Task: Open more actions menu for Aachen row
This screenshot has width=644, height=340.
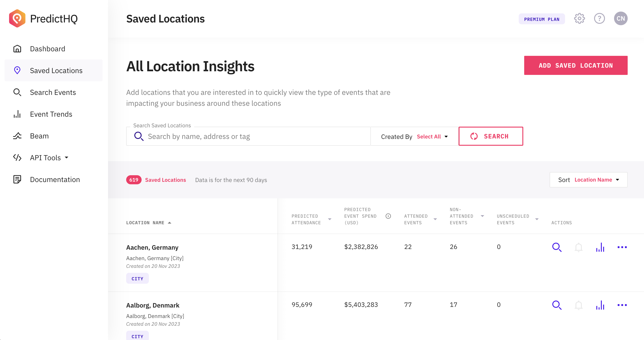Action: pos(622,247)
